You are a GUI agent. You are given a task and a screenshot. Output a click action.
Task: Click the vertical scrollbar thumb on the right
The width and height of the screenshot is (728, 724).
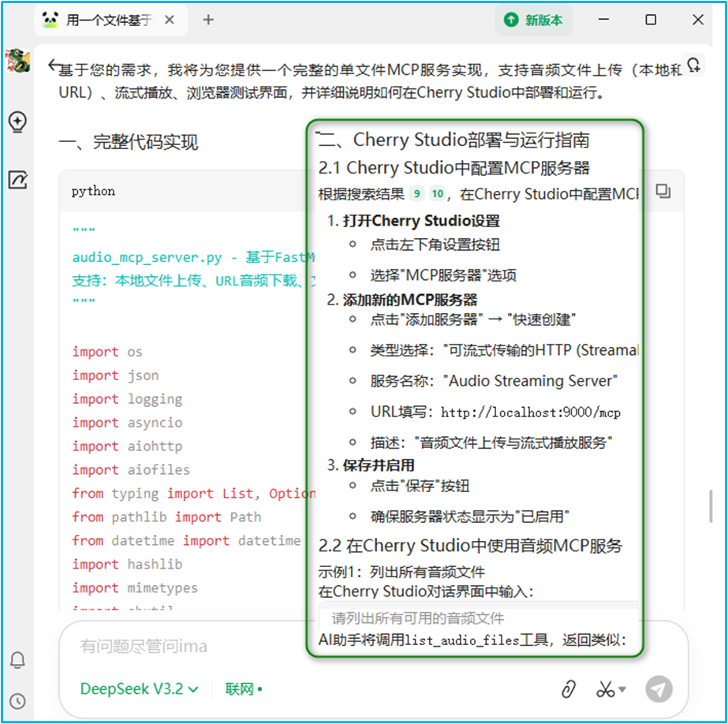(x=711, y=506)
